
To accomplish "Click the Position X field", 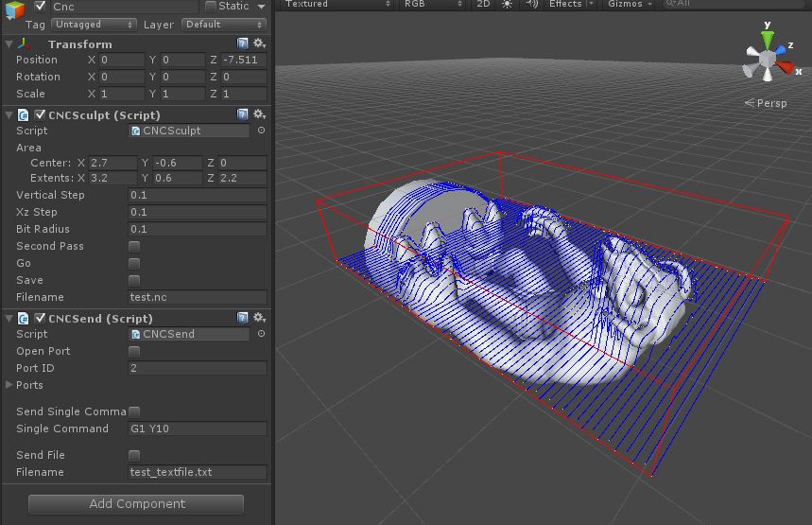I will click(x=122, y=60).
